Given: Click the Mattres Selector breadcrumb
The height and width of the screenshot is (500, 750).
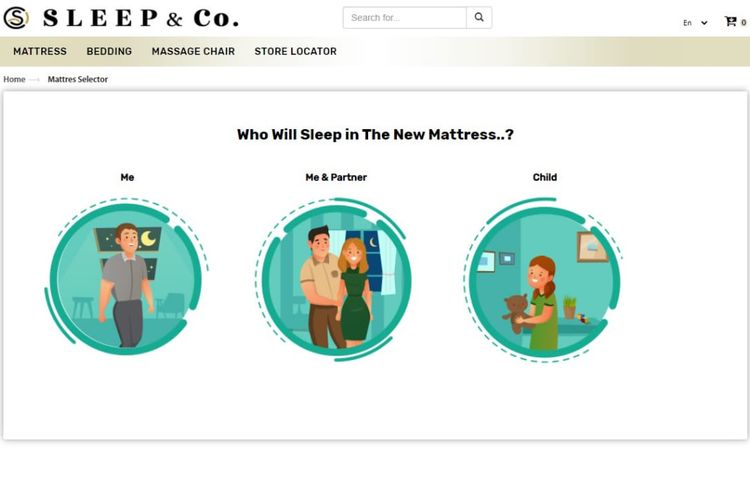Looking at the screenshot, I should click(77, 79).
